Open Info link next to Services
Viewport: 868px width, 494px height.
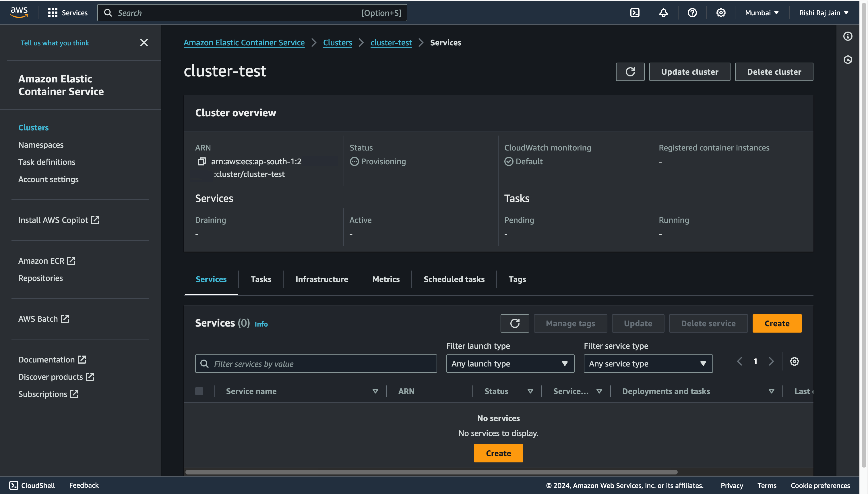tap(261, 324)
